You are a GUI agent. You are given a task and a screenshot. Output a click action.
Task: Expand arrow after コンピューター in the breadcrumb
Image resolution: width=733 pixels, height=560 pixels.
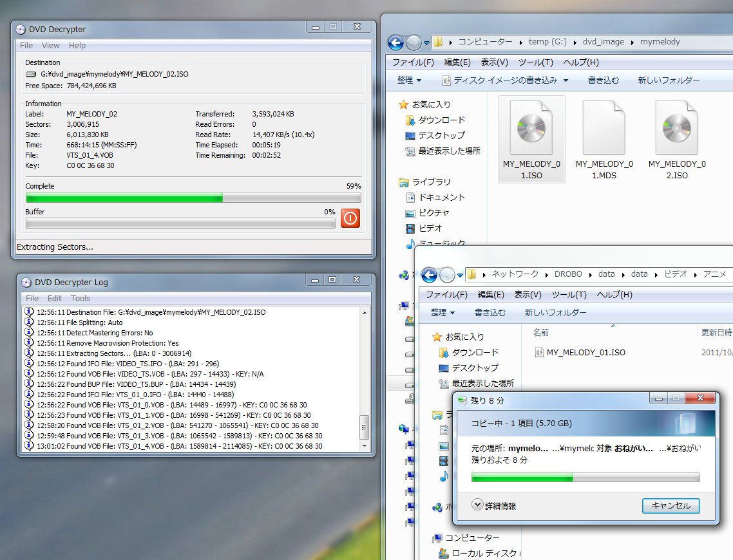coord(520,42)
